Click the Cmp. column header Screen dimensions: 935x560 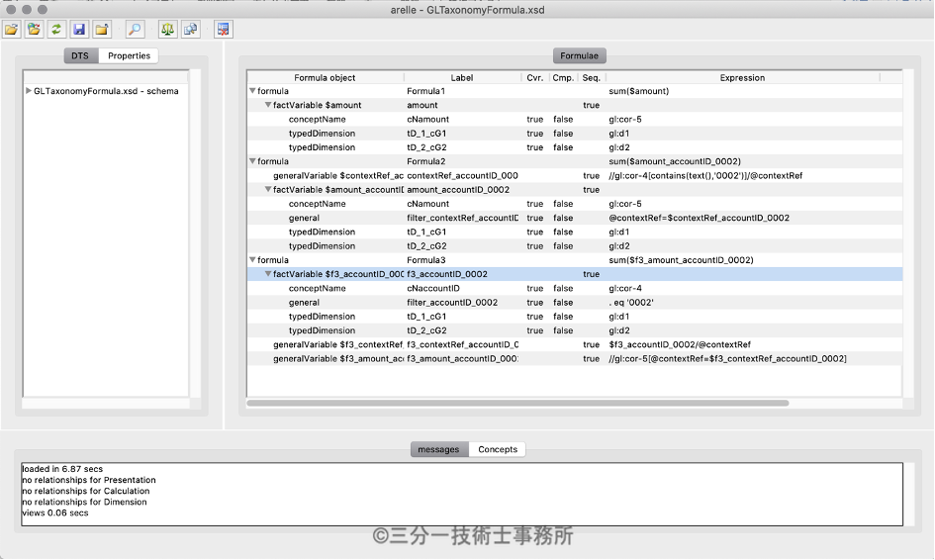pos(563,77)
